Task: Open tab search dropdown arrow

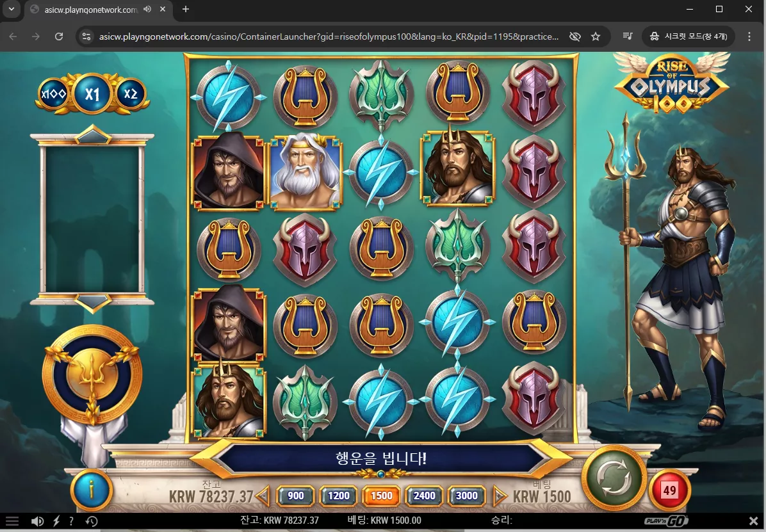Action: point(12,9)
